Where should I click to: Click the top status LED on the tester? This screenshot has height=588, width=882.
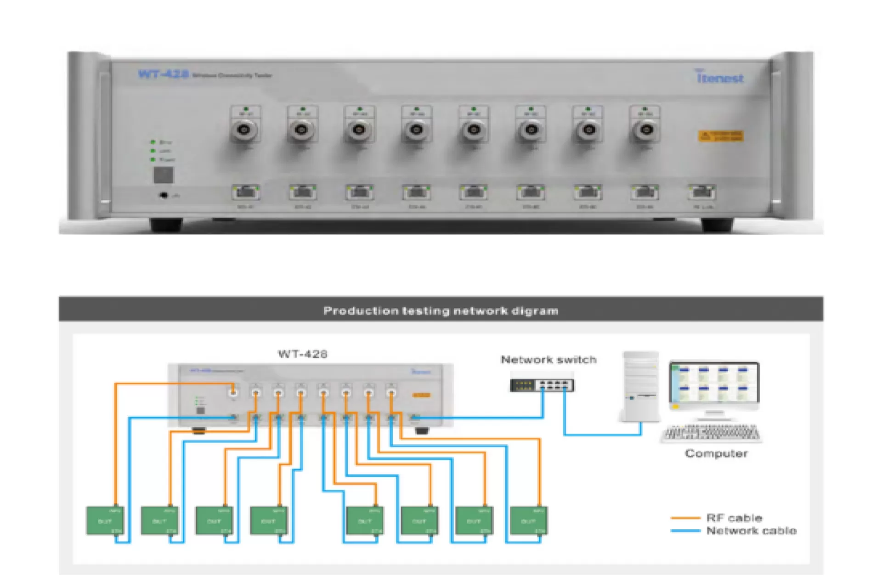[x=153, y=141]
